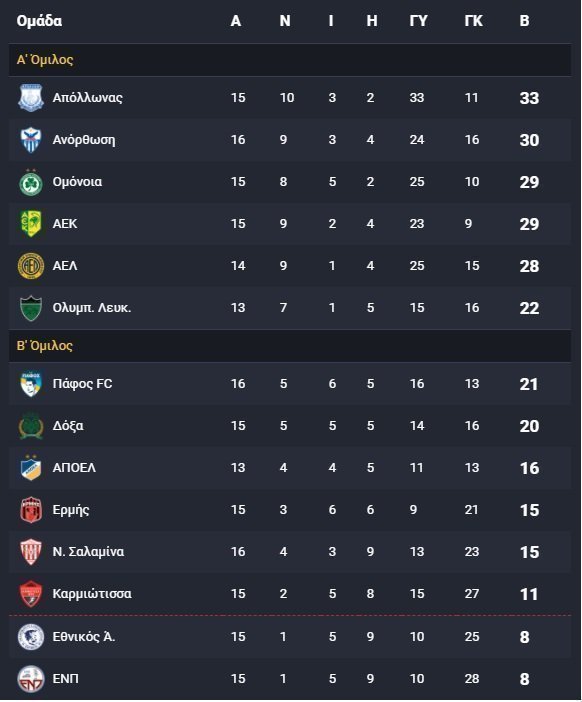
Task: Click the ΑΕΚ yellow-green badge
Action: 30,224
